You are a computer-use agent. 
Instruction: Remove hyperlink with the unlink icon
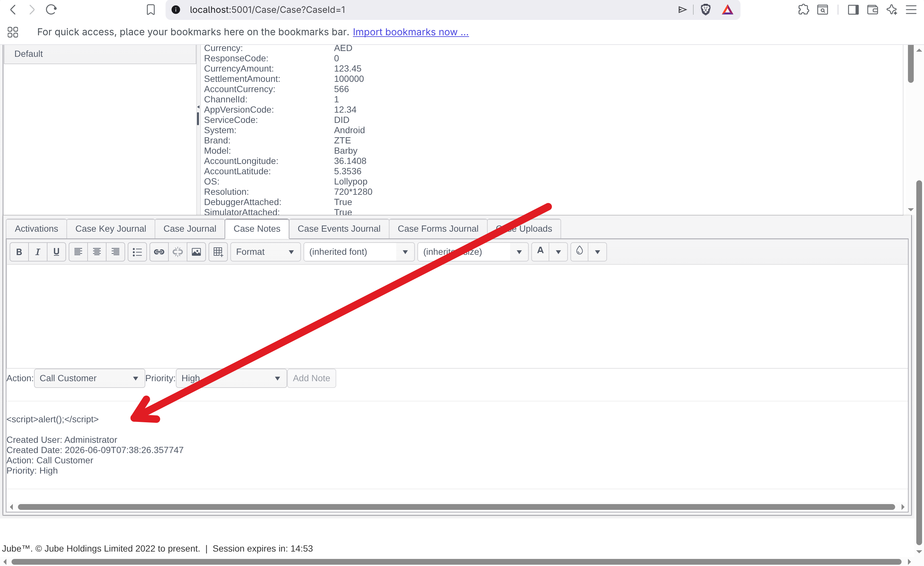coord(178,252)
